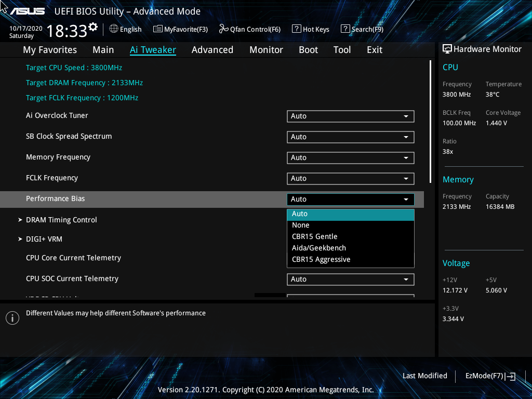Choose the CBR15 Gentle option
532x399 pixels.
[x=351, y=236]
